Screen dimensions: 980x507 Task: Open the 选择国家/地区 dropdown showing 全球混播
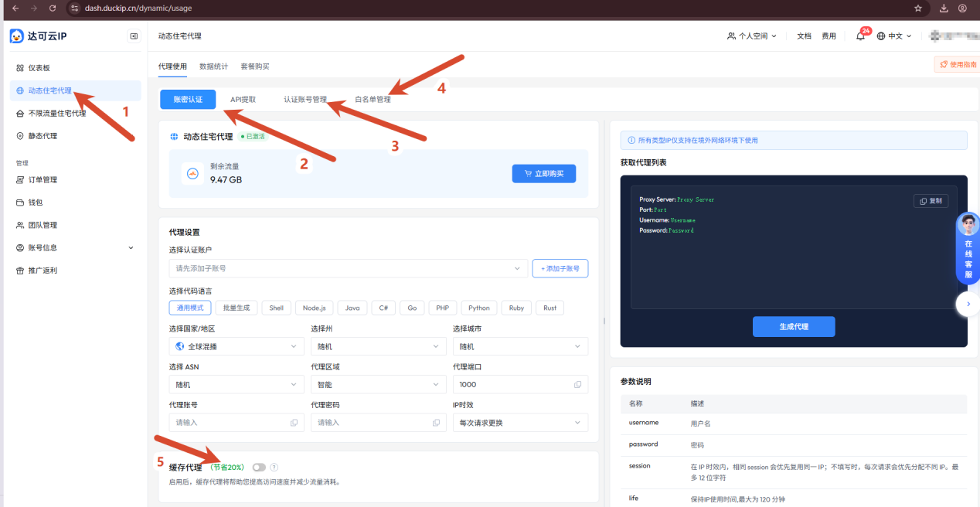pyautogui.click(x=236, y=347)
